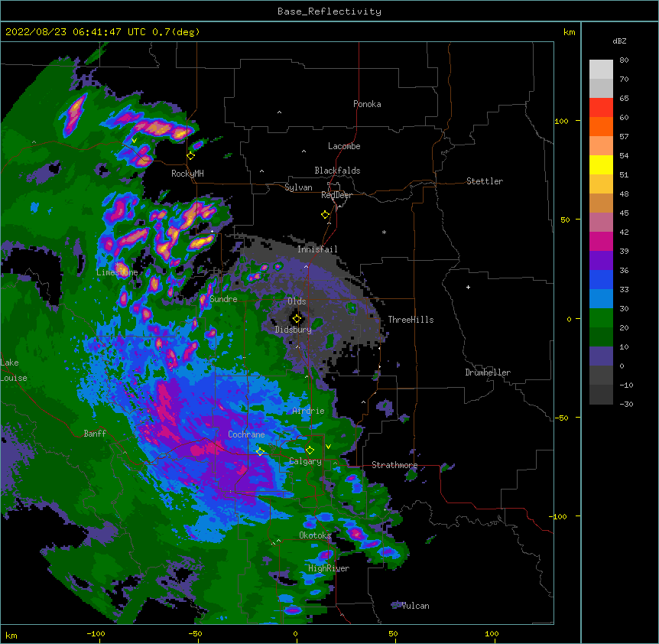Select the 65 dBZ red legend swatch
The height and width of the screenshot is (644, 659).
click(601, 107)
